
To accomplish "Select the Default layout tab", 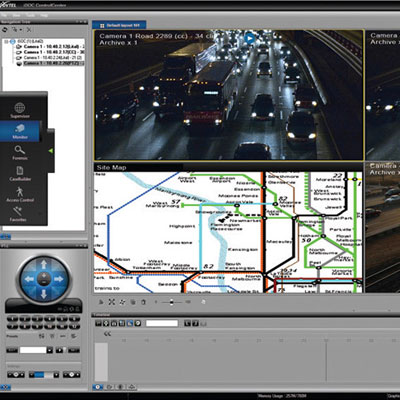I will pyautogui.click(x=119, y=25).
